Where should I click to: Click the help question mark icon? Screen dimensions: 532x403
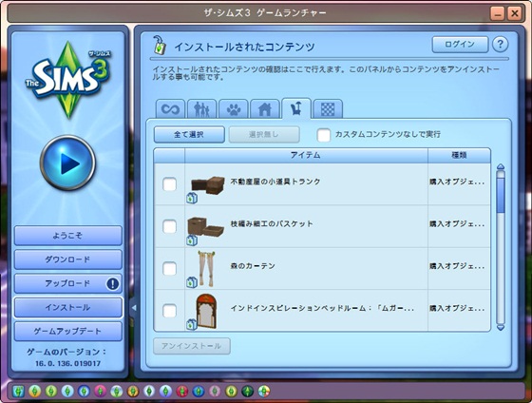tap(500, 44)
